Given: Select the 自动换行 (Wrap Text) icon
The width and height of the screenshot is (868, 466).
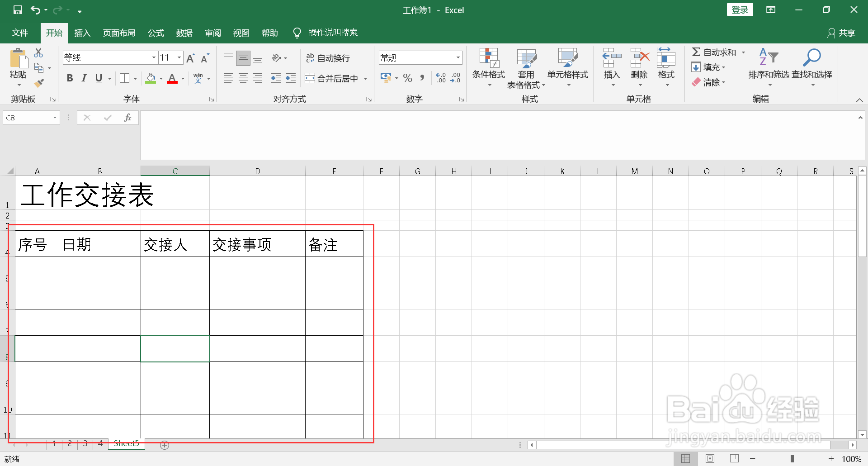Looking at the screenshot, I should pos(327,57).
